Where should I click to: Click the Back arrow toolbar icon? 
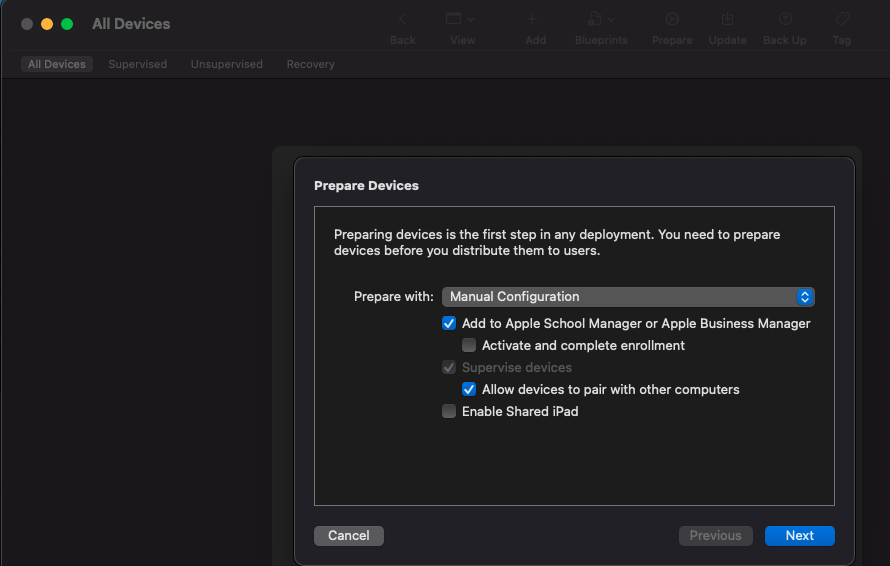click(x=402, y=19)
